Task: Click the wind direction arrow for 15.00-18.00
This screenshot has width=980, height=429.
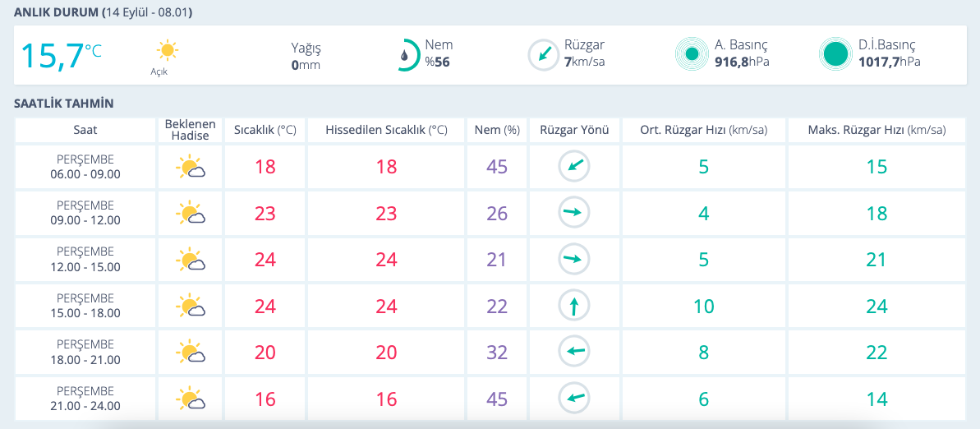Action: 574,307
